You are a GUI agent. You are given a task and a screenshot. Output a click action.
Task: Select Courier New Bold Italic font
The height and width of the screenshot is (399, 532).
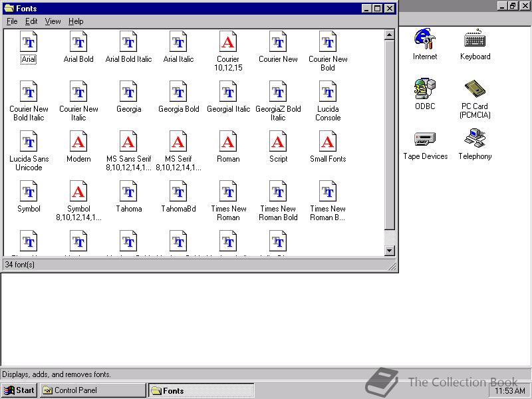[x=29, y=92]
